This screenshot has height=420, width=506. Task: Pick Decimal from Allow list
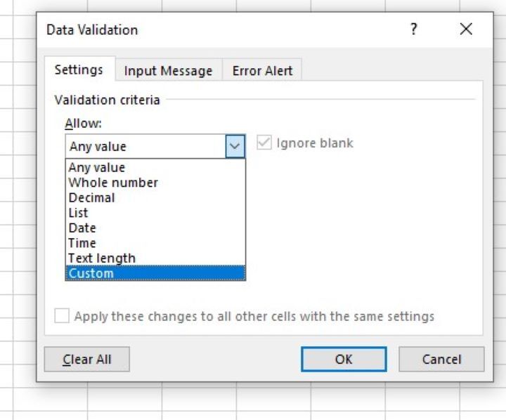click(91, 198)
